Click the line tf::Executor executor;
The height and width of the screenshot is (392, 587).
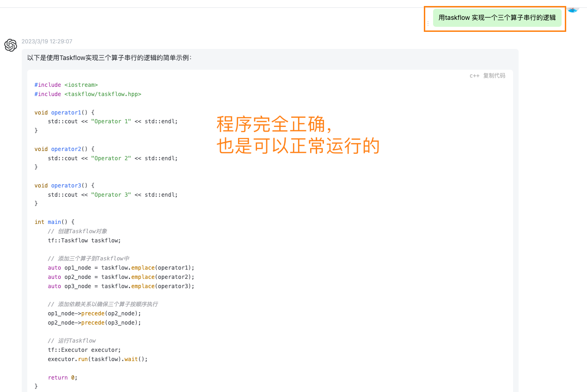pos(84,350)
